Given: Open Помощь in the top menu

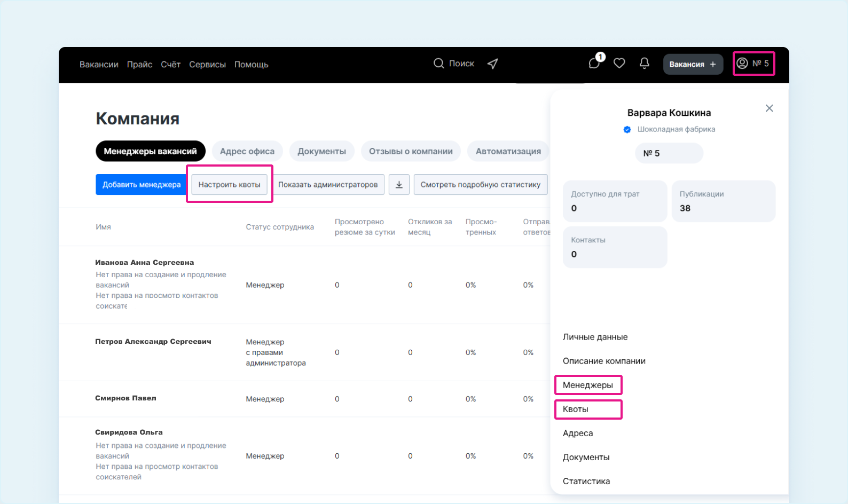Looking at the screenshot, I should click(x=252, y=65).
